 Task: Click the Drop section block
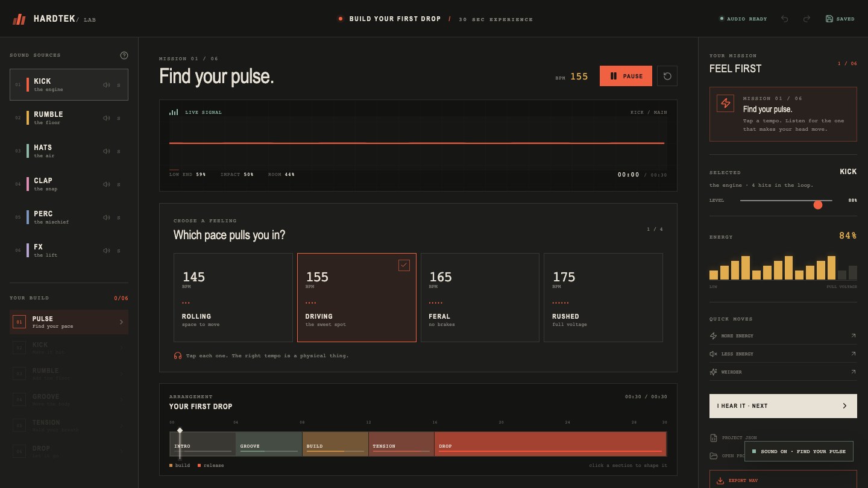point(550,444)
